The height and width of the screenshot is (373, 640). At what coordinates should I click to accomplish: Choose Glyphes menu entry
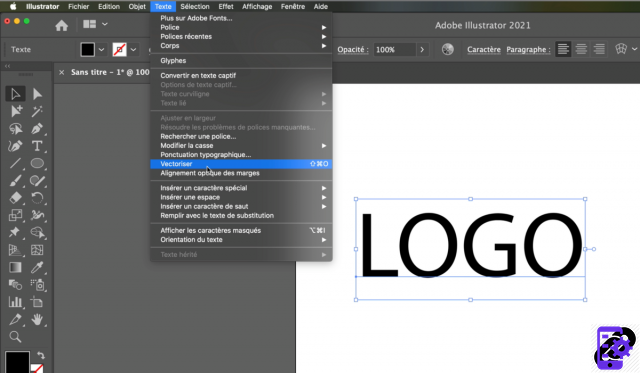coord(241,60)
